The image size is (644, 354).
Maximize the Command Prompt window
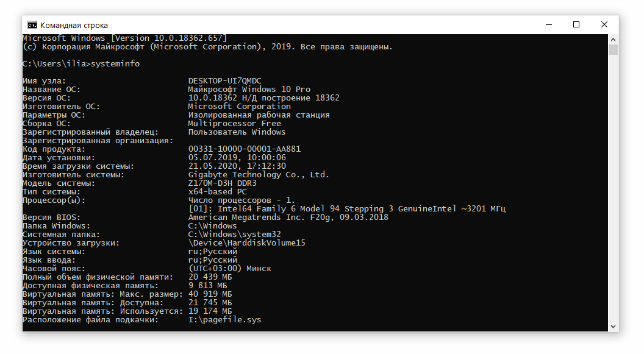pyautogui.click(x=576, y=25)
